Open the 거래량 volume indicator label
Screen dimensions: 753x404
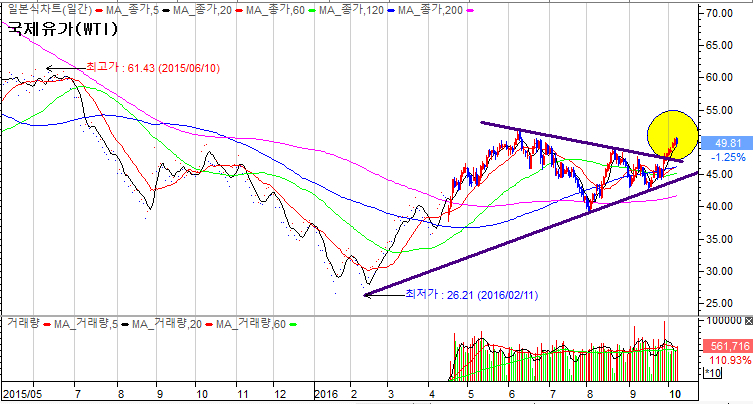click(22, 323)
